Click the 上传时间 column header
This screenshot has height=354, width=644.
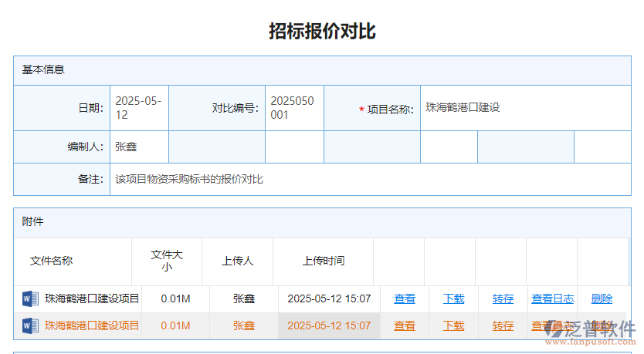[324, 261]
